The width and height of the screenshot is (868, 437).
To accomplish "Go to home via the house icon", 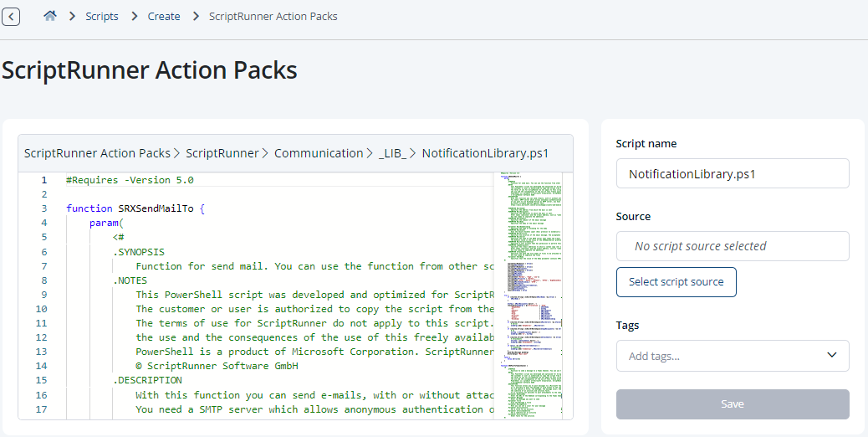I will coord(50,16).
